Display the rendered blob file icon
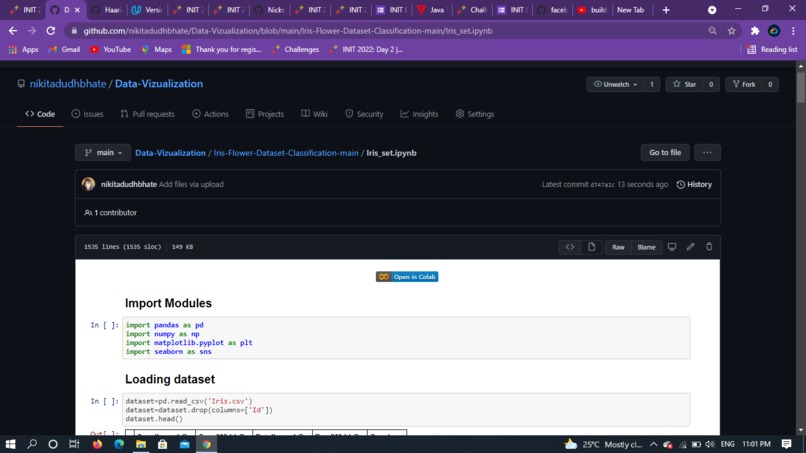806x453 pixels. pos(591,247)
